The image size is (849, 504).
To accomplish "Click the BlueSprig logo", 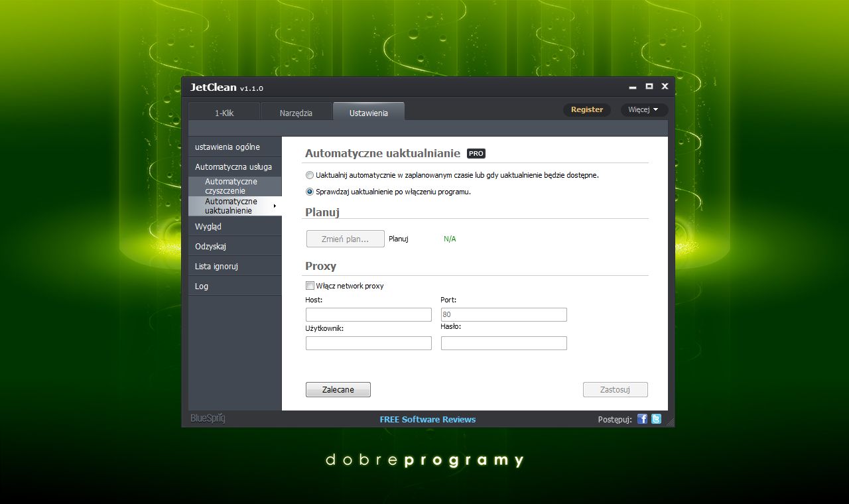I will 208,418.
